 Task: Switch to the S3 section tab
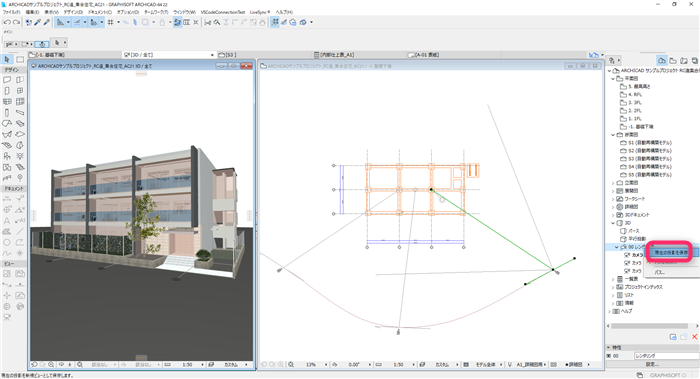228,54
